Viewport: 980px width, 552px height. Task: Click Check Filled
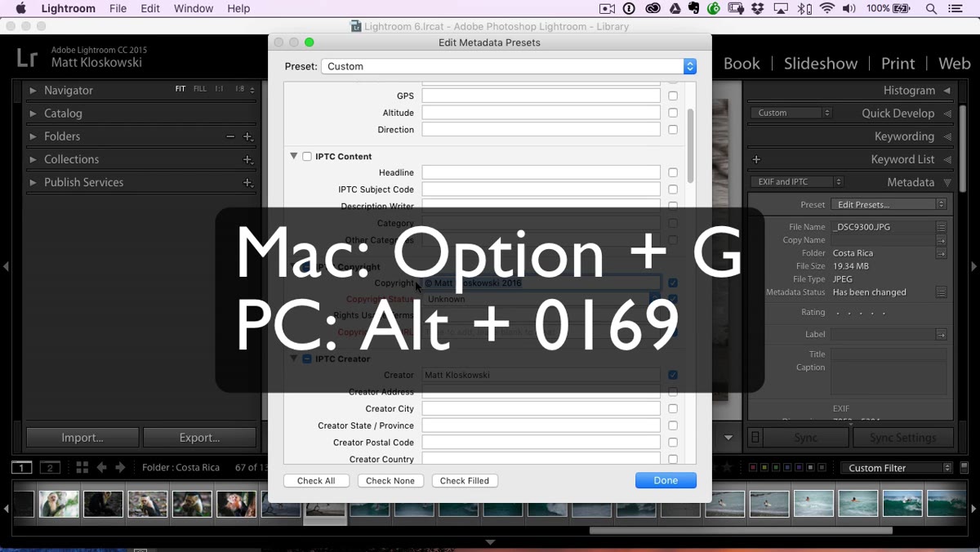(465, 480)
